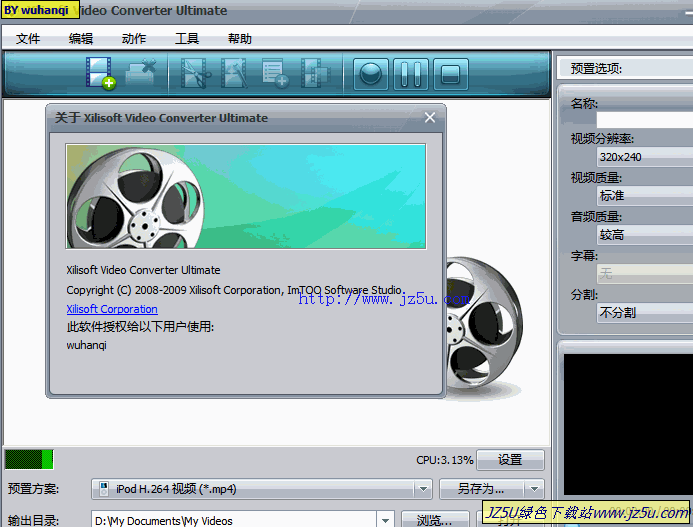
Task: Start conversion with the round record button
Action: coord(370,74)
